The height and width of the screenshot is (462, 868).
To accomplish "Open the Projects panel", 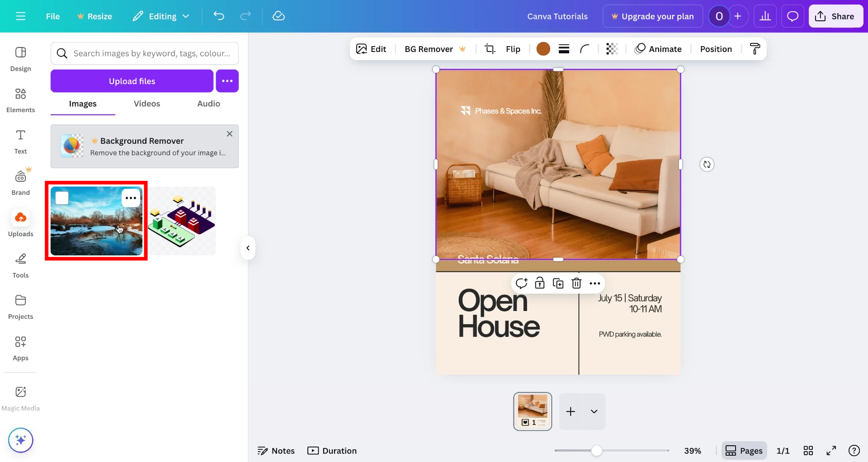I will 20,306.
